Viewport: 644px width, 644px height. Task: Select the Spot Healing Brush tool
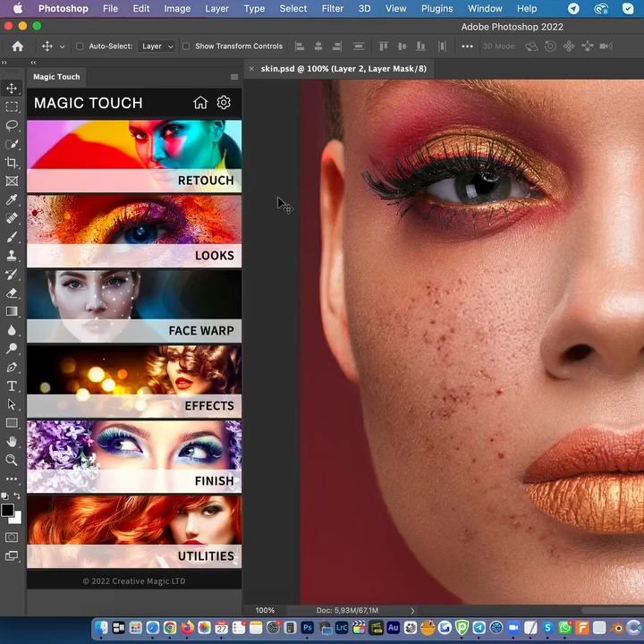click(x=12, y=218)
